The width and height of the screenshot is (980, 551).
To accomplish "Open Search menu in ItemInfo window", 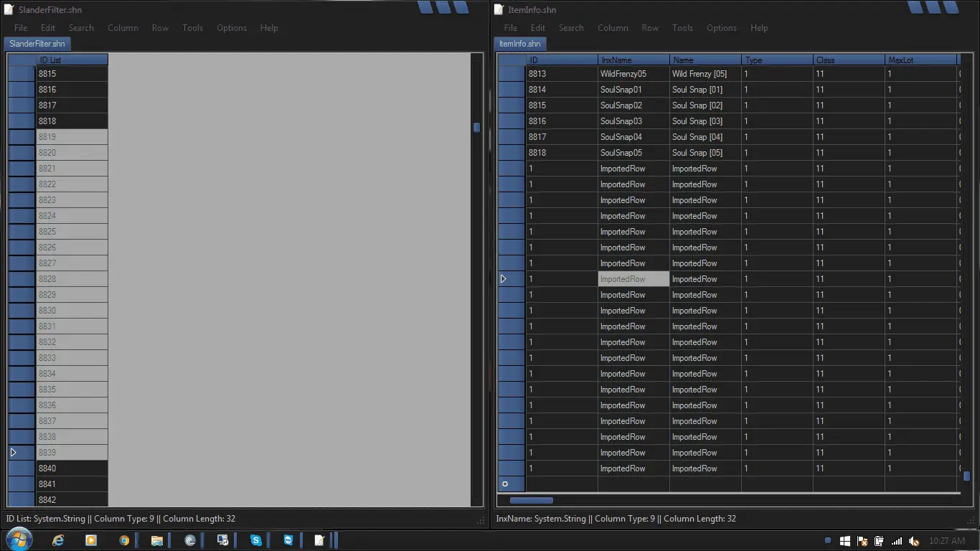I will pos(571,28).
